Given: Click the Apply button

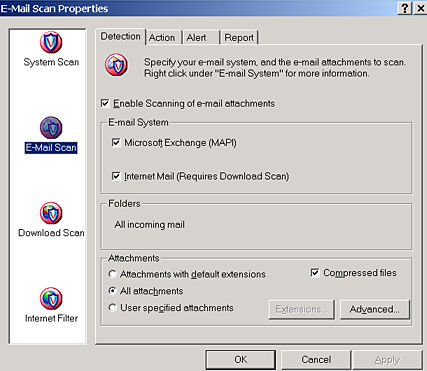Looking at the screenshot, I should click(x=387, y=360).
